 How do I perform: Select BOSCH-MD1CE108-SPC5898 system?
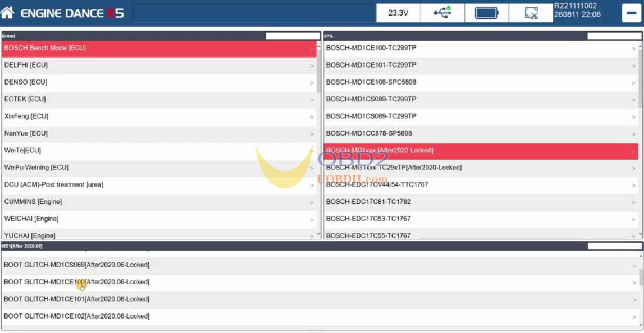point(481,82)
